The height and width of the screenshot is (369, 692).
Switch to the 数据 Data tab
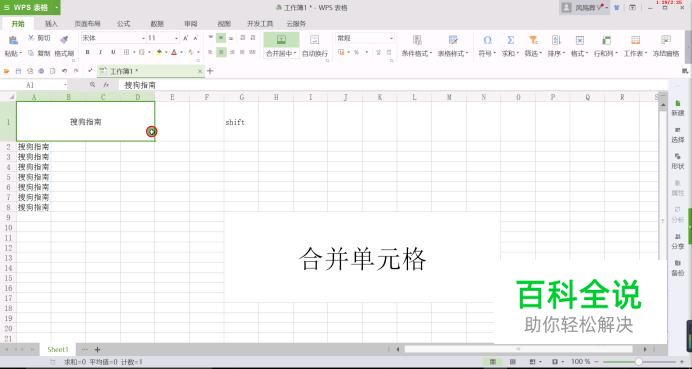[x=157, y=23]
